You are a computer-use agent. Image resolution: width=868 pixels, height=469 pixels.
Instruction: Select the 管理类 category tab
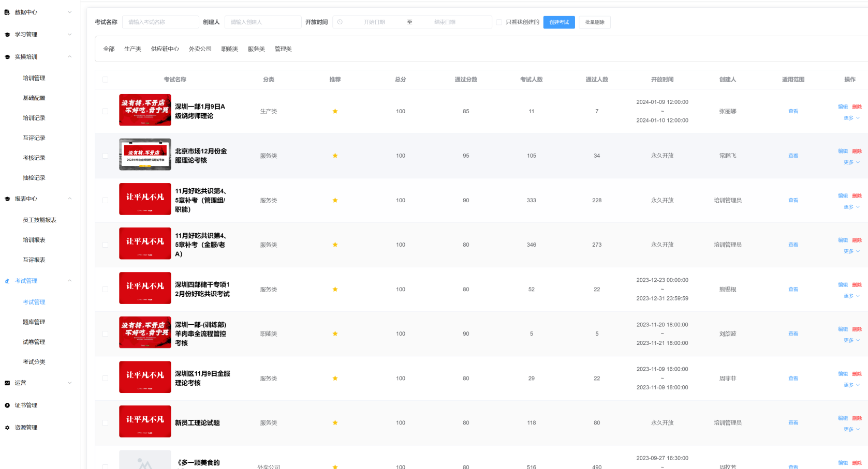283,49
